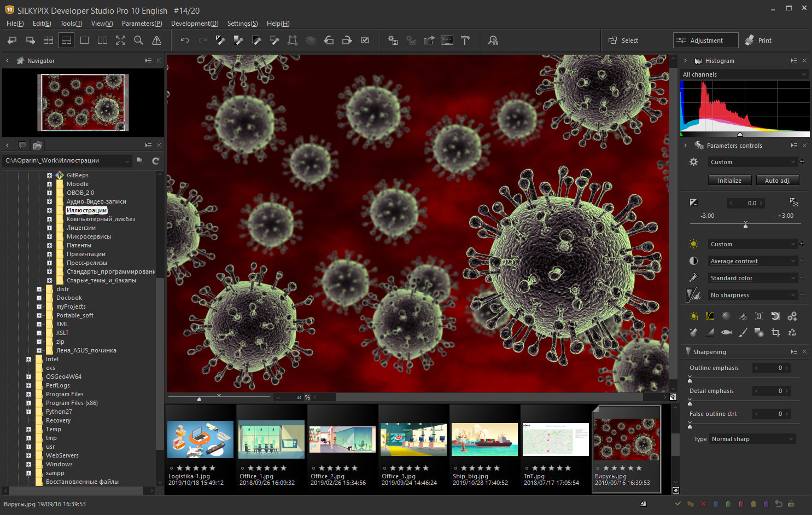Toggle the warning triangle display in the toolbar
The width and height of the screenshot is (812, 515).
[x=156, y=40]
